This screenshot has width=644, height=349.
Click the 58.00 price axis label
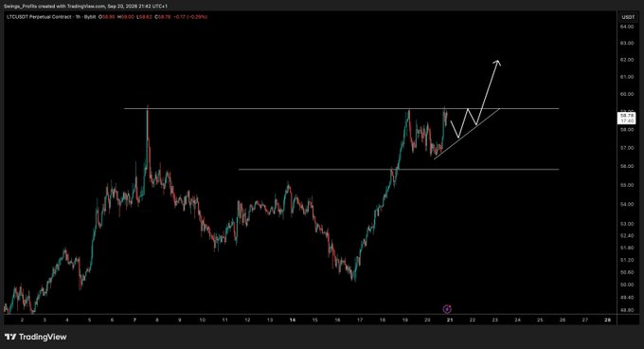point(627,130)
